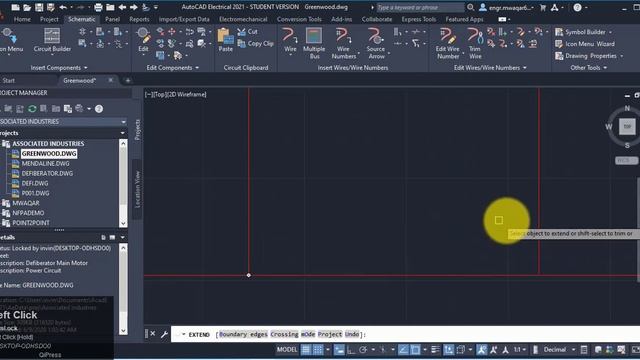
Task: Choose Boundary edges command option
Action: [243, 334]
